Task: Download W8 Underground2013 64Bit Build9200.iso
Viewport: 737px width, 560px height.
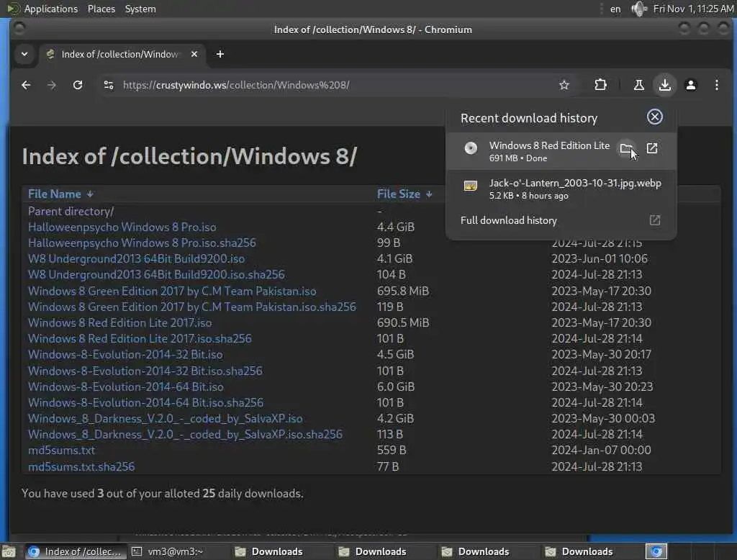Action: pos(136,259)
